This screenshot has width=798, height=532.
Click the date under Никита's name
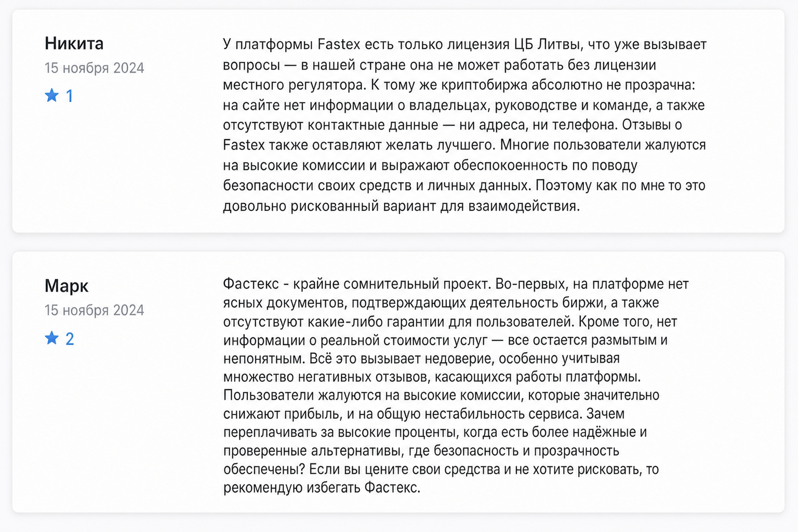[x=94, y=68]
